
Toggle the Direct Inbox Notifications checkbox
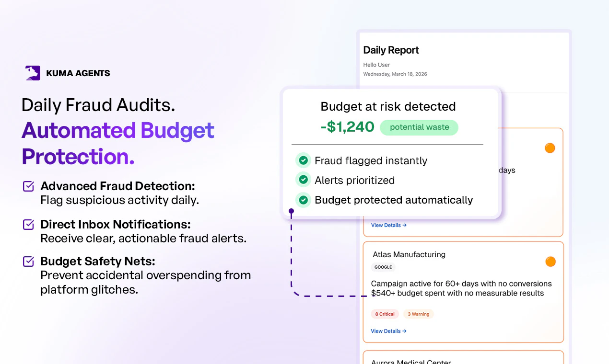coord(28,224)
